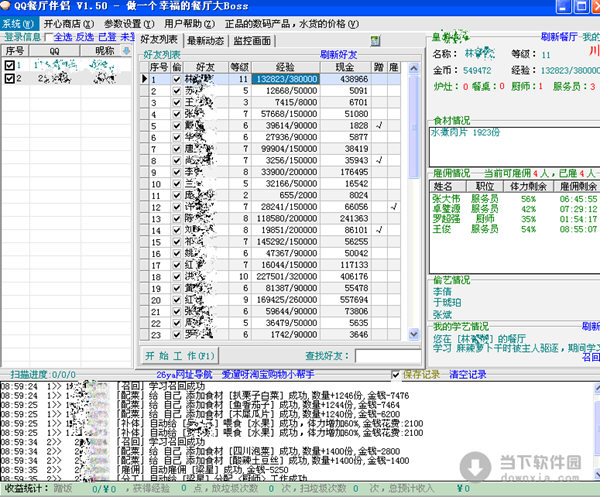Select the experience cell 132823/380000
This screenshot has width=600, height=497.
pyautogui.click(x=285, y=79)
